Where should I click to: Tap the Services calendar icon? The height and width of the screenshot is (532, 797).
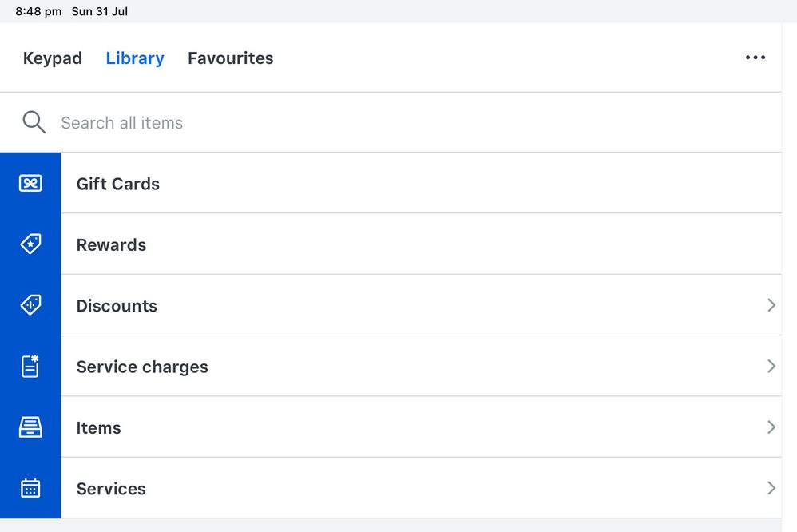pyautogui.click(x=30, y=488)
